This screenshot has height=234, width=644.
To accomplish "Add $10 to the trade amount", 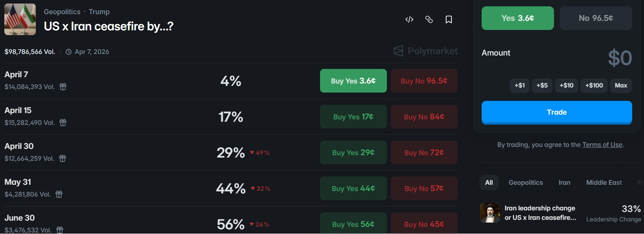I will pyautogui.click(x=566, y=85).
